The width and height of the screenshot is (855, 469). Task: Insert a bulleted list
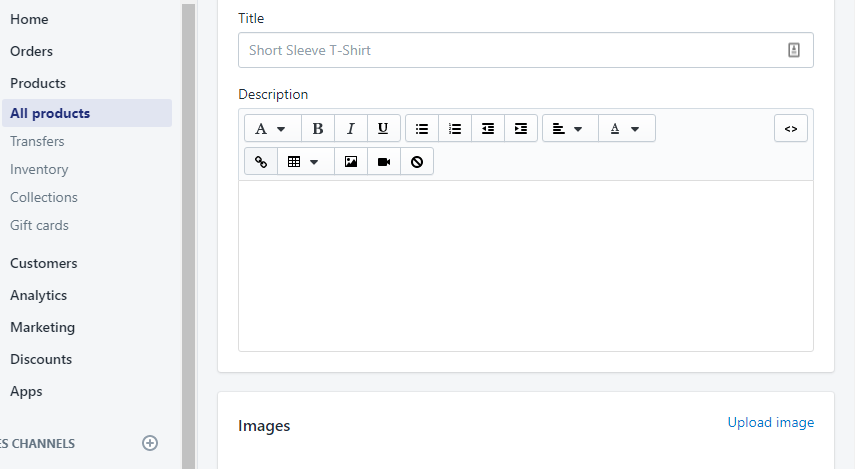tap(422, 129)
